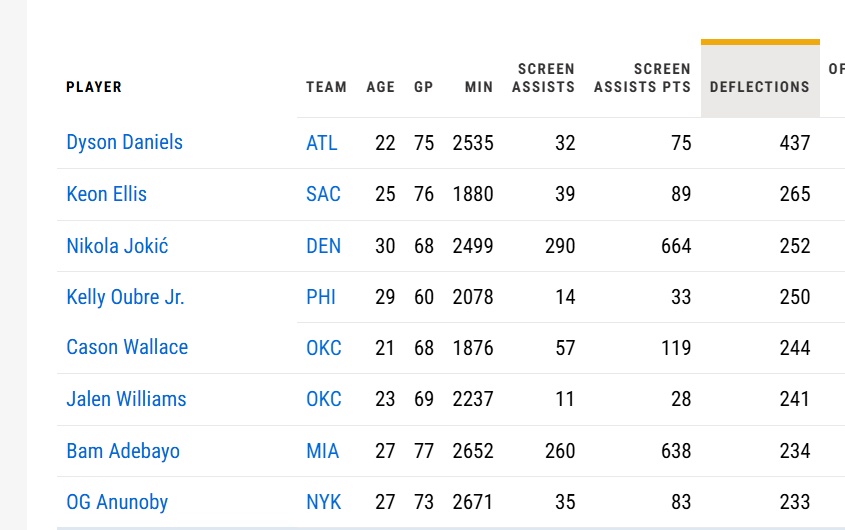The image size is (845, 530).
Task: Open Dyson Daniels player page
Action: (x=124, y=142)
